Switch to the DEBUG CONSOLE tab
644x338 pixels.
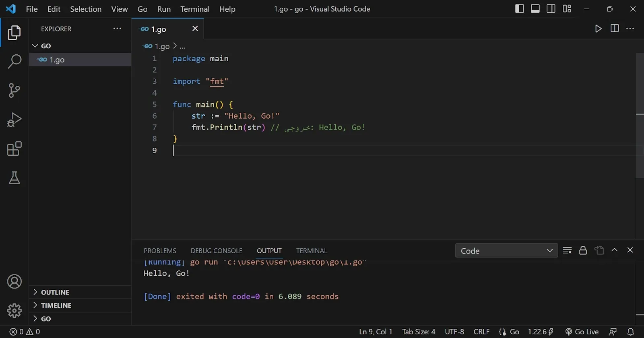point(217,250)
